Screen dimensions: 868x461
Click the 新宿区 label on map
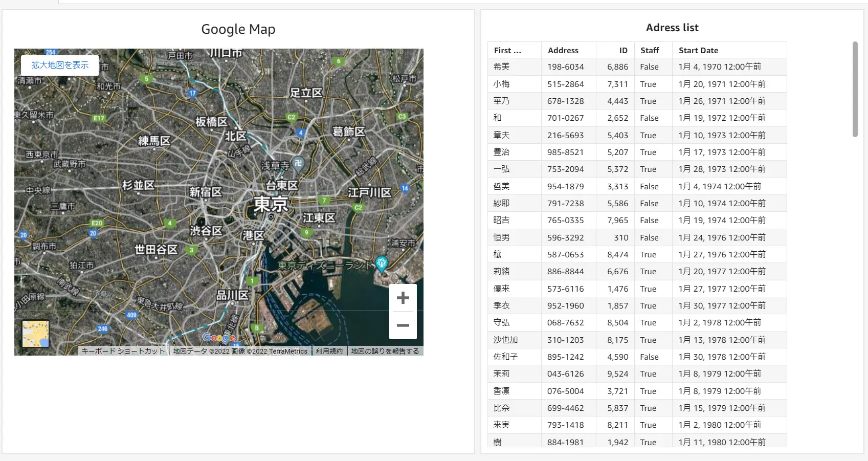coord(206,192)
